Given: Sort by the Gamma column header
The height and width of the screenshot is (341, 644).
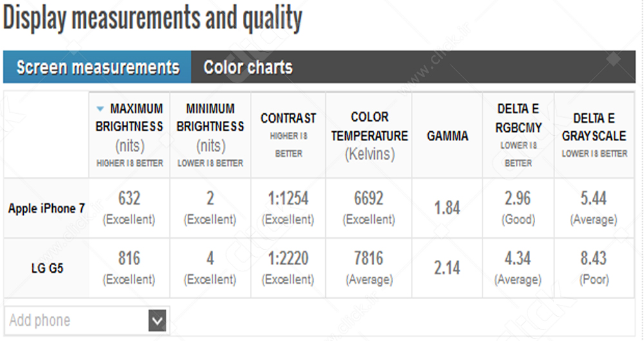Looking at the screenshot, I should (448, 136).
